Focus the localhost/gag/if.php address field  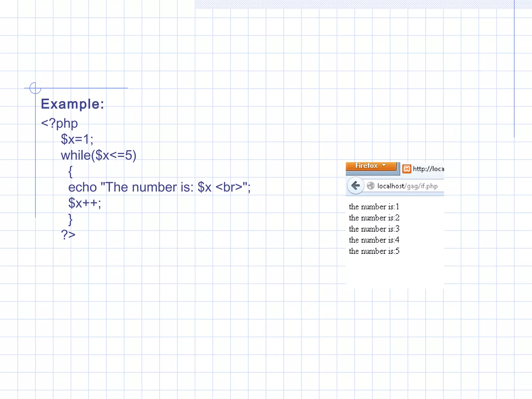click(404, 186)
